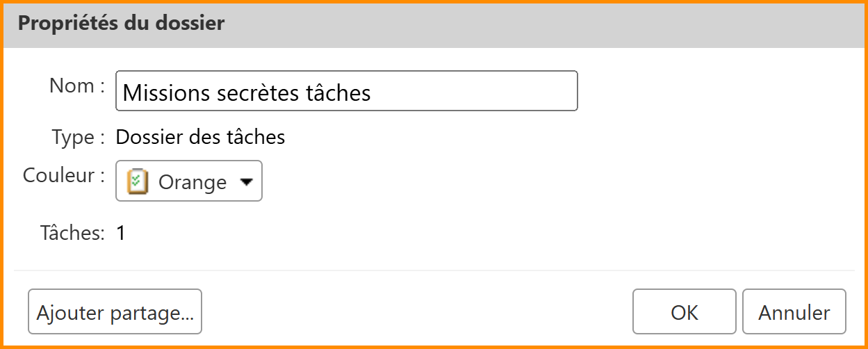The image size is (868, 349).
Task: Select the Orange color label
Action: click(193, 182)
